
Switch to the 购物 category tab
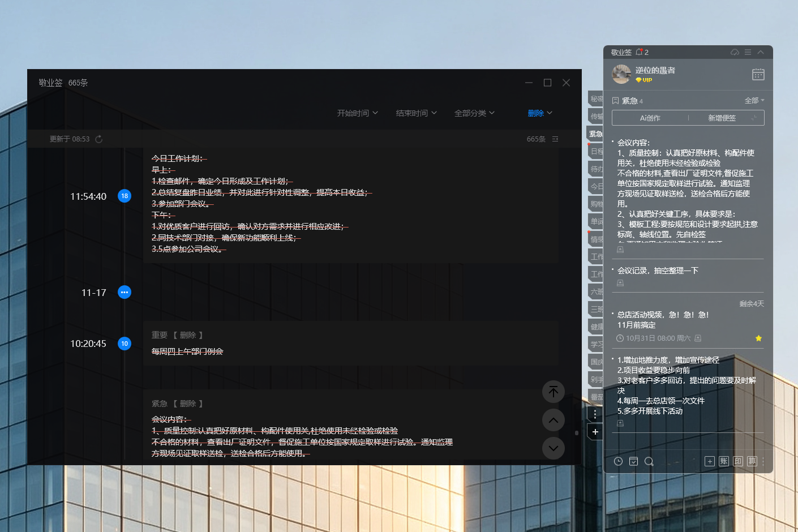[x=595, y=204]
